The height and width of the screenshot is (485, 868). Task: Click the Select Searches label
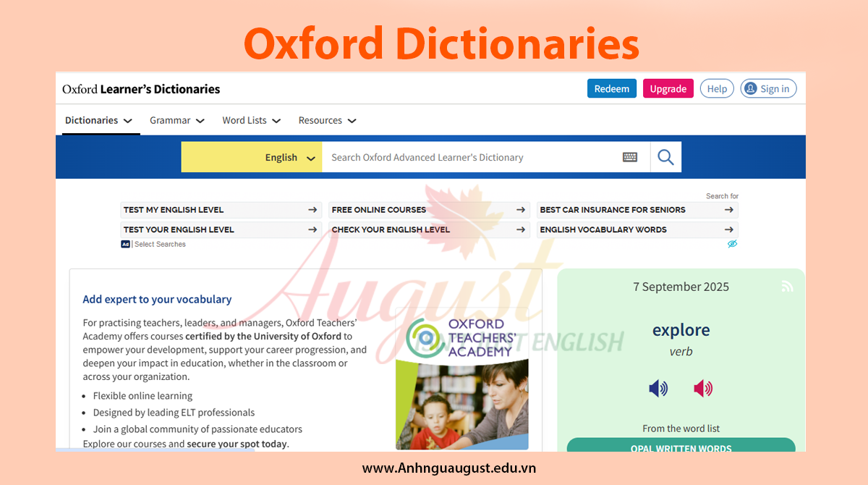160,245
